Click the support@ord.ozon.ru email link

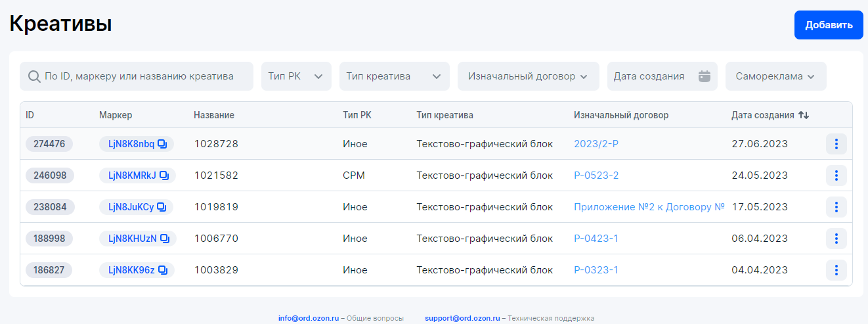[x=462, y=318]
